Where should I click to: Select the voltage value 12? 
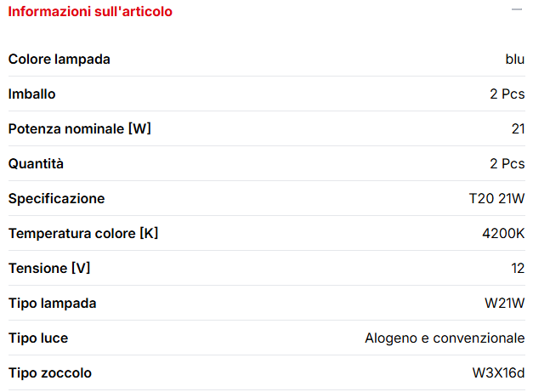pos(518,268)
